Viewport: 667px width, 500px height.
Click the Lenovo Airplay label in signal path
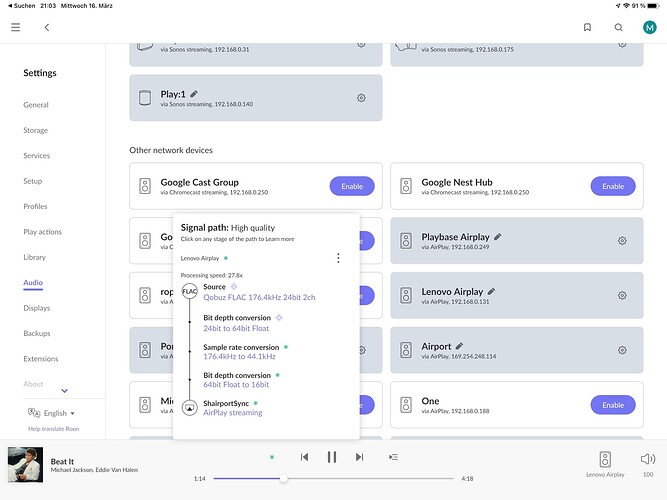coord(200,258)
